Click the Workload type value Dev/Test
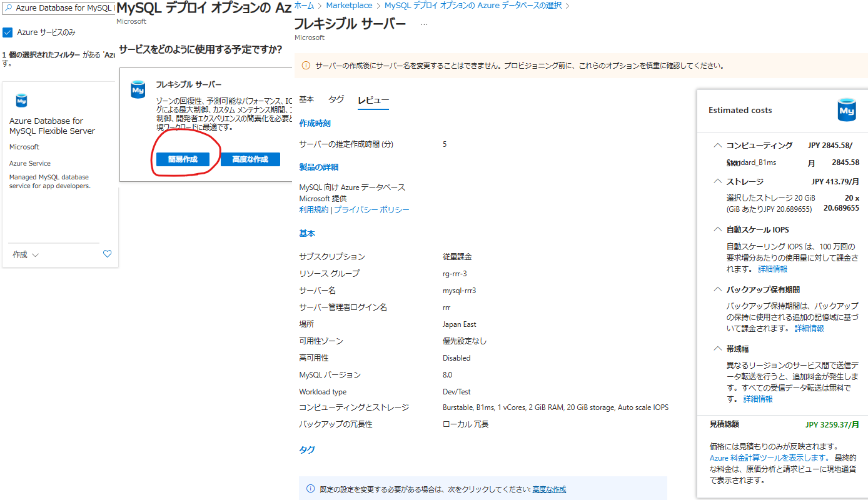 coord(457,392)
